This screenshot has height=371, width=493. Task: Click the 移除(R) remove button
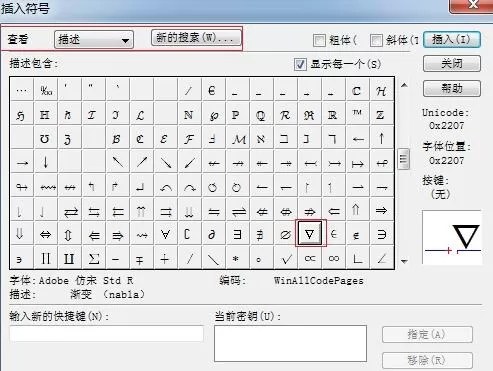pos(427,360)
